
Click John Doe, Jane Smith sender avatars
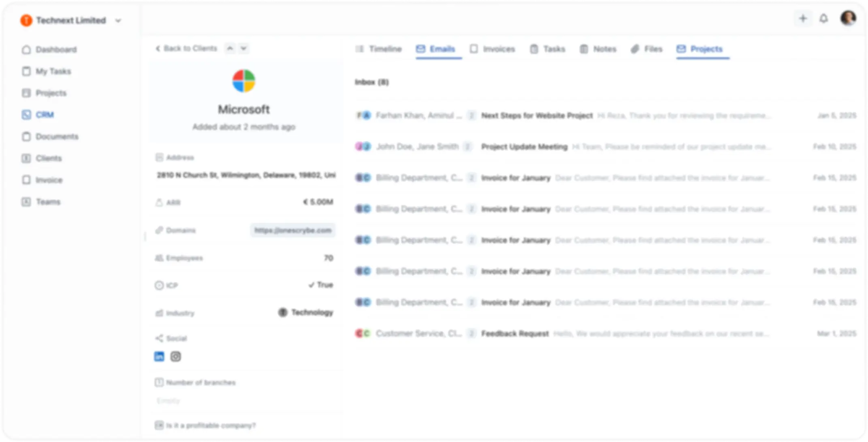click(x=363, y=147)
